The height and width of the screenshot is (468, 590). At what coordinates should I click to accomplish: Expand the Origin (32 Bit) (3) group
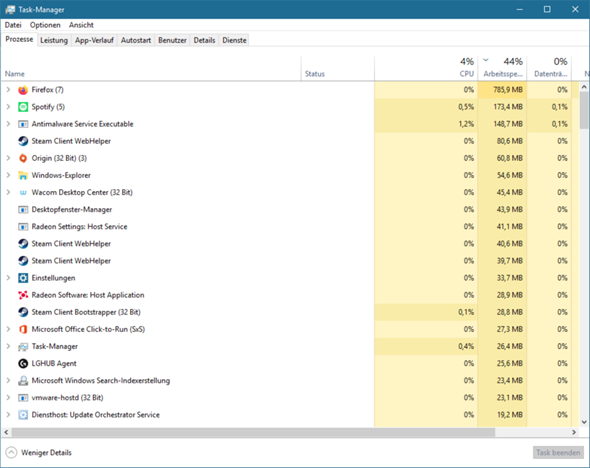click(x=8, y=158)
